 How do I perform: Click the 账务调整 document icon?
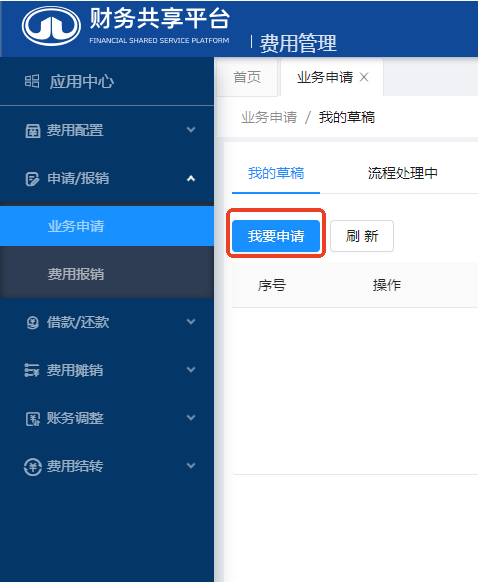33,418
